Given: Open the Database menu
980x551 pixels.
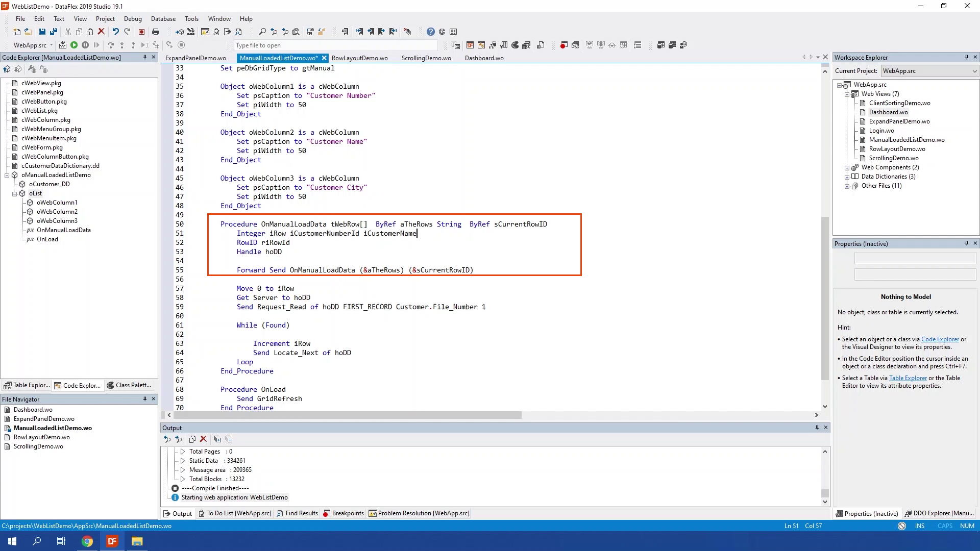Looking at the screenshot, I should (163, 19).
